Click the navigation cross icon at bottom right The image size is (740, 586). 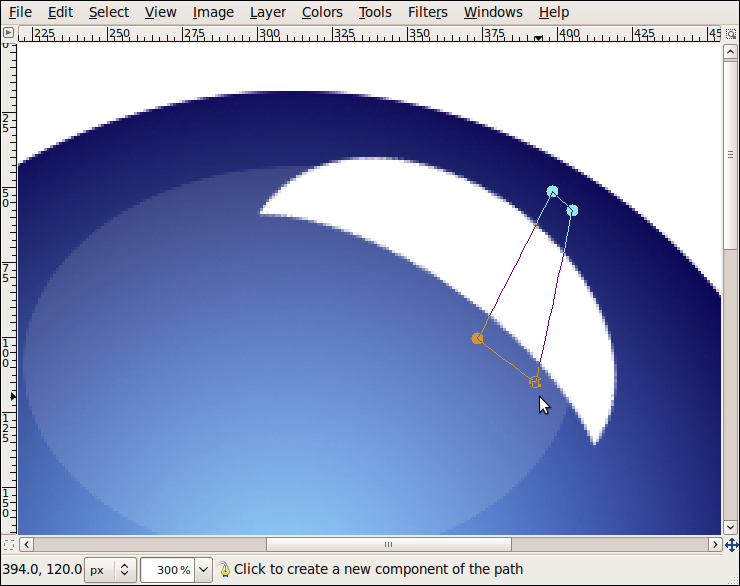[x=731, y=544]
